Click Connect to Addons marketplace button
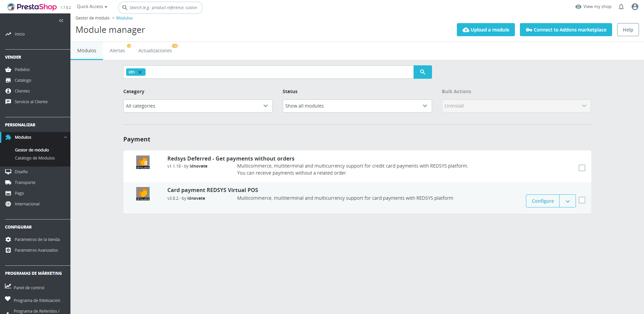Image resolution: width=644 pixels, height=314 pixels. coord(566,30)
